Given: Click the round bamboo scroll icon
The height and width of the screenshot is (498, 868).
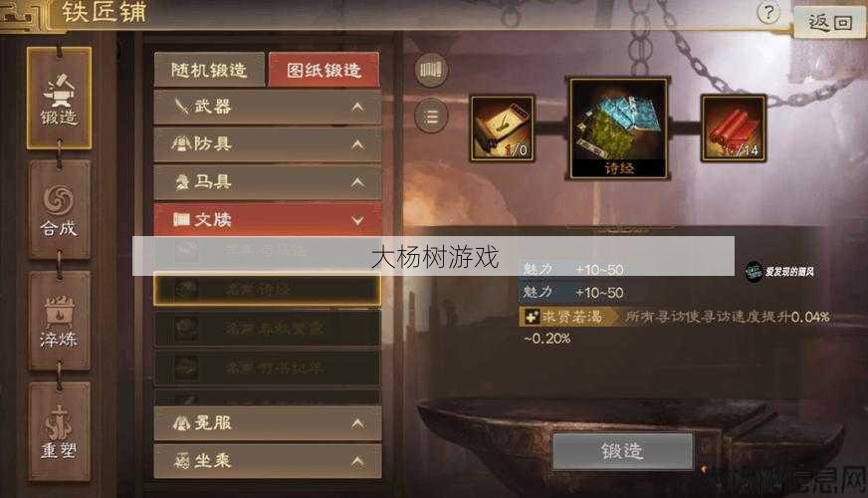Looking at the screenshot, I should [431, 70].
